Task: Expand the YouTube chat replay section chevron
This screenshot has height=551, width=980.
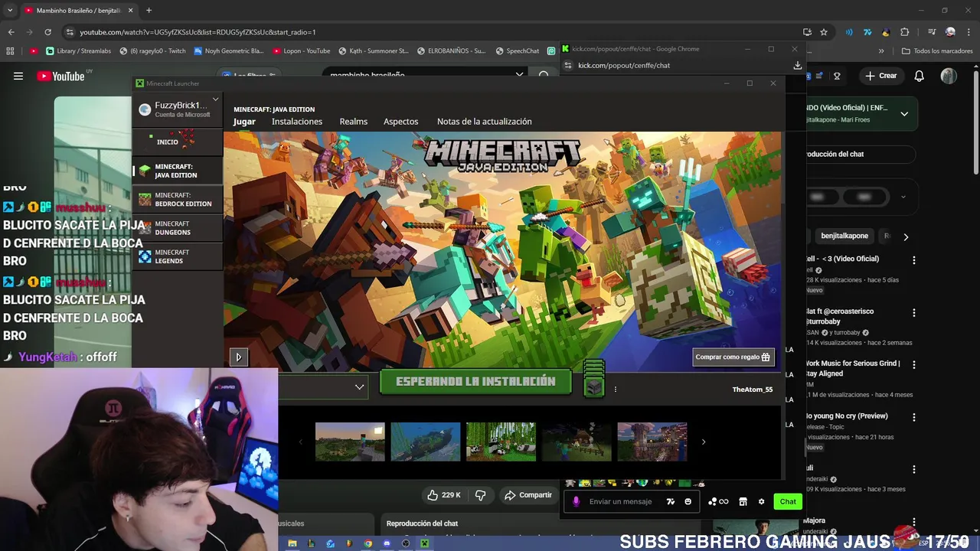Action: click(x=903, y=197)
